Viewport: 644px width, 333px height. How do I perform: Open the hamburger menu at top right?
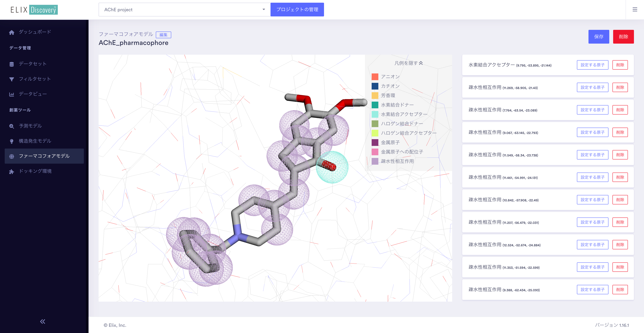click(635, 10)
